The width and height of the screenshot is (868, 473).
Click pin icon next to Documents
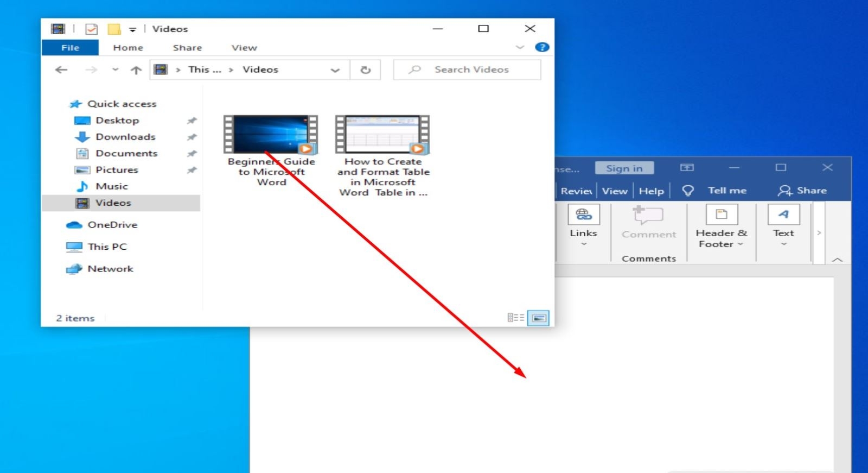192,154
